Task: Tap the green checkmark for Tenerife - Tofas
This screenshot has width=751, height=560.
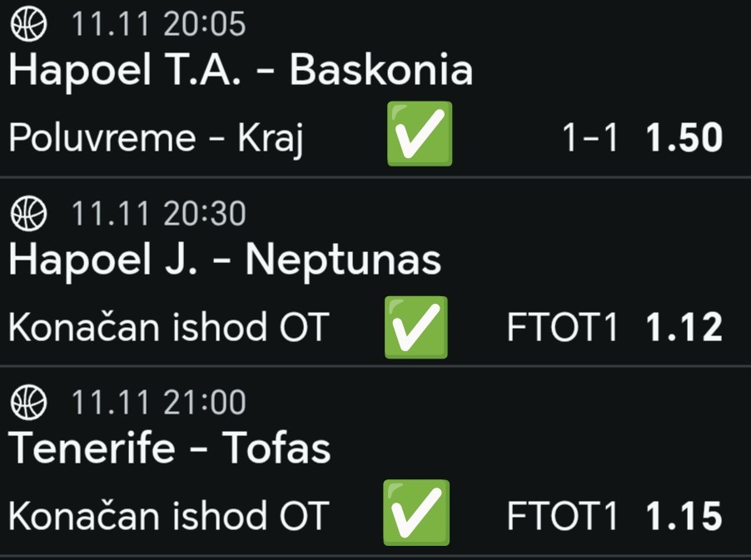Action: [416, 513]
